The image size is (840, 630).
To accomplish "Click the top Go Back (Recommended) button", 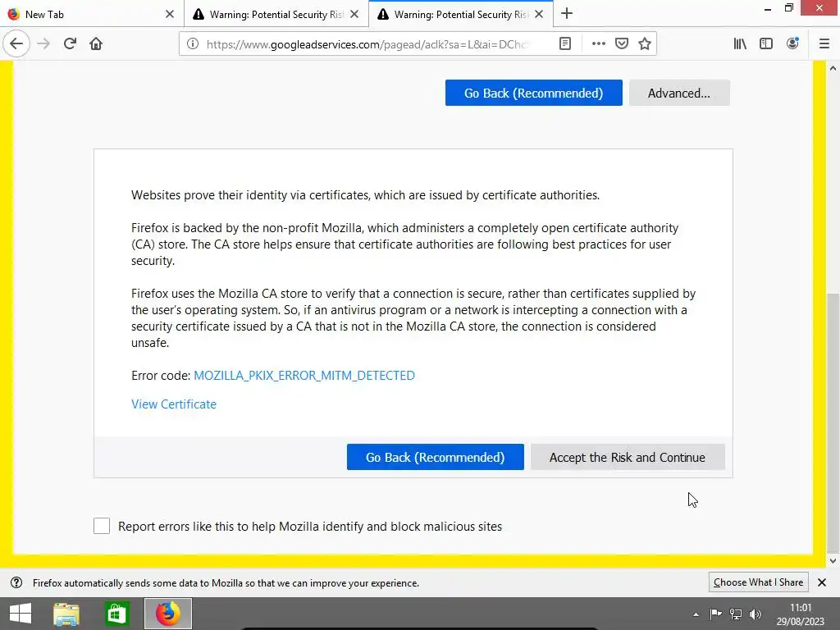I will 533,93.
